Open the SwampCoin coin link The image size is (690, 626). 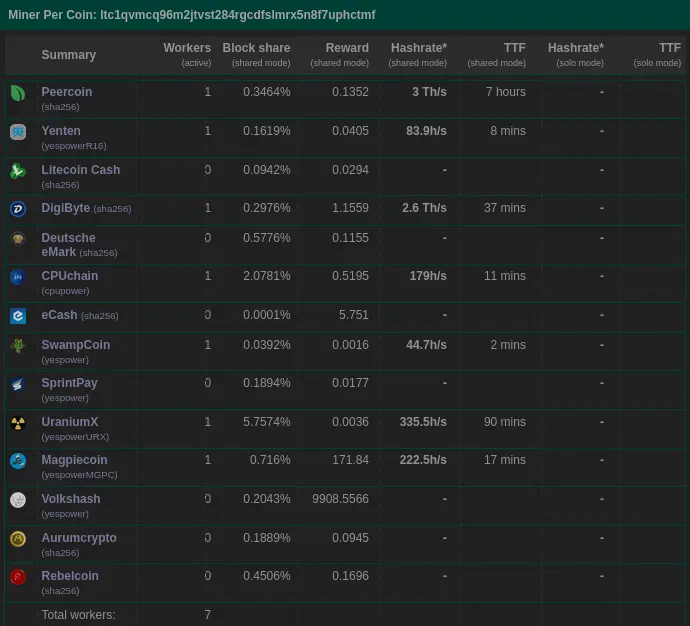(76, 345)
